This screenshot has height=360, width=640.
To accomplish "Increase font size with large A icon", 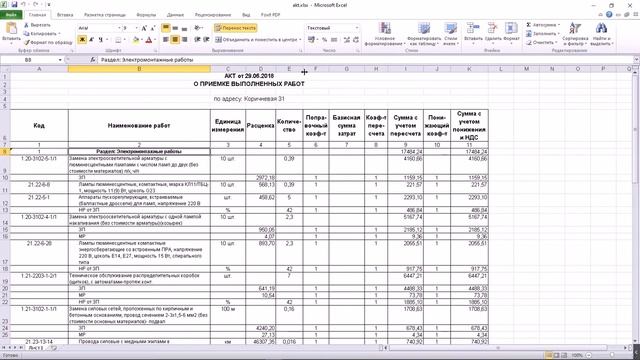I will coord(144,28).
